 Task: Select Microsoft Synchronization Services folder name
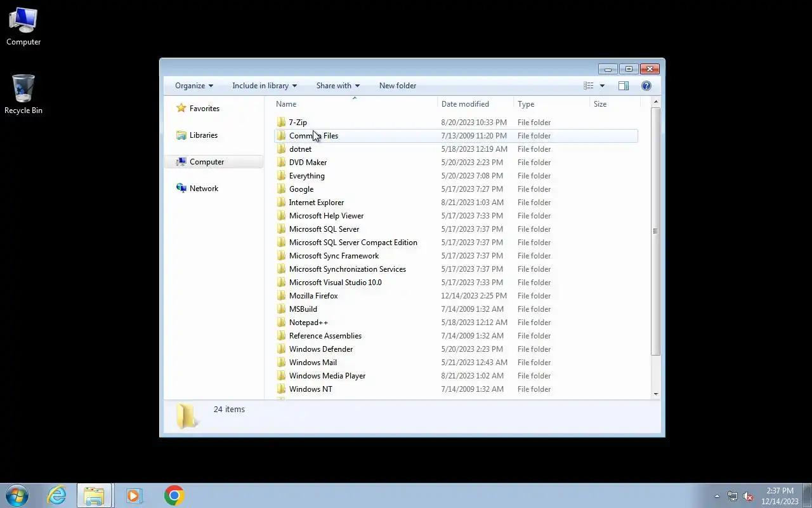click(x=348, y=269)
